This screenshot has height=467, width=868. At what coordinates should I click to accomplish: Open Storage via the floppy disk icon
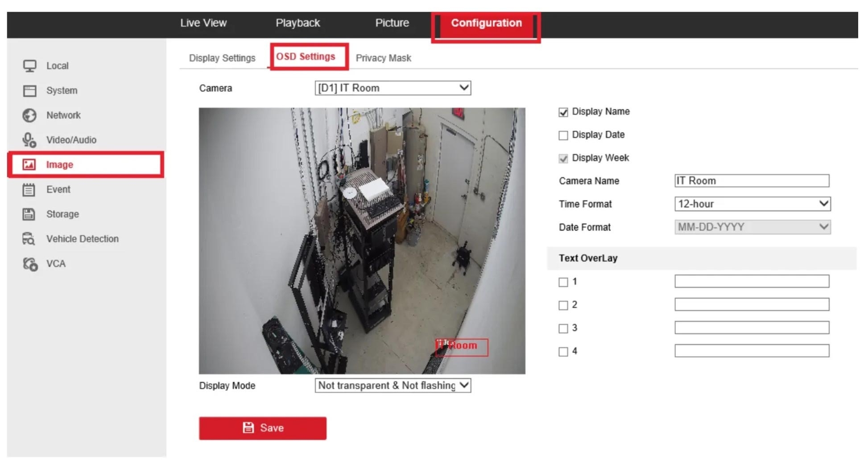(29, 214)
